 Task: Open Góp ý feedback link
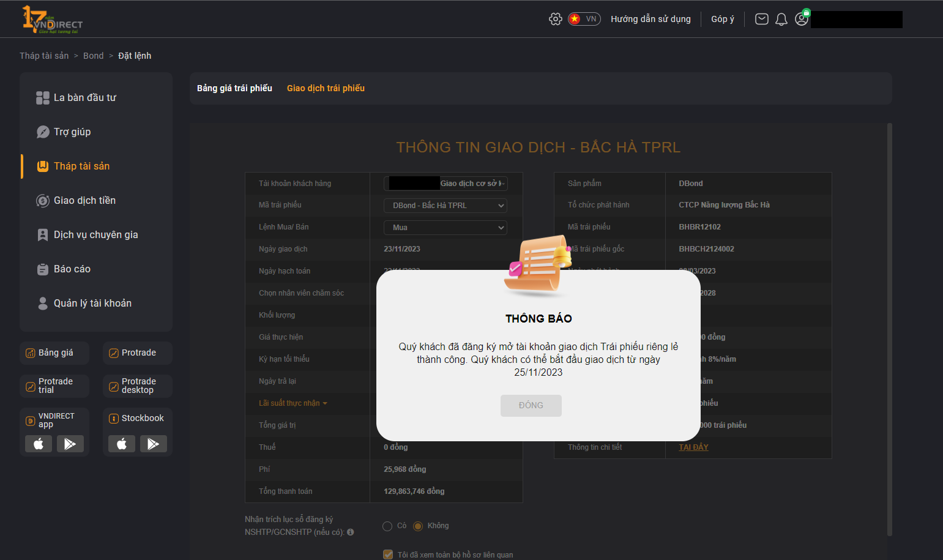(723, 19)
